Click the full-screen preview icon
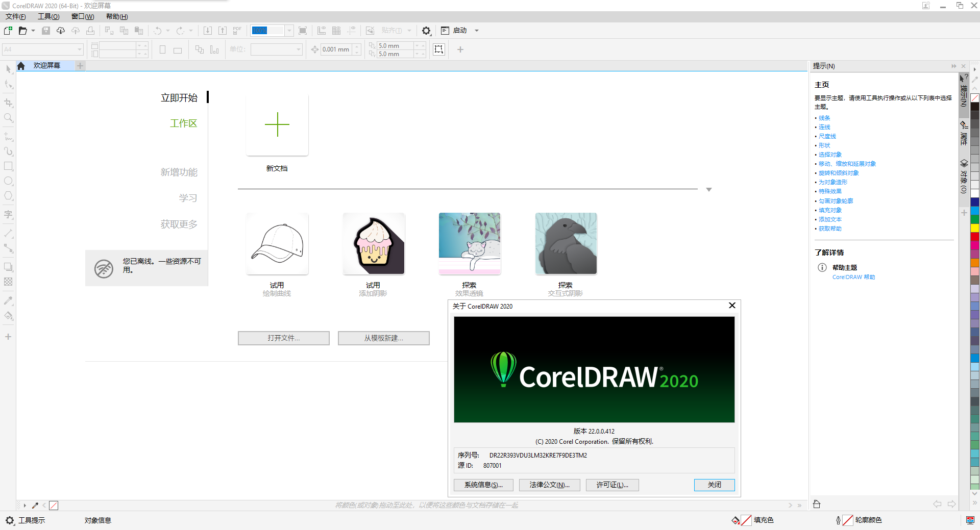This screenshot has width=980, height=530. click(303, 31)
